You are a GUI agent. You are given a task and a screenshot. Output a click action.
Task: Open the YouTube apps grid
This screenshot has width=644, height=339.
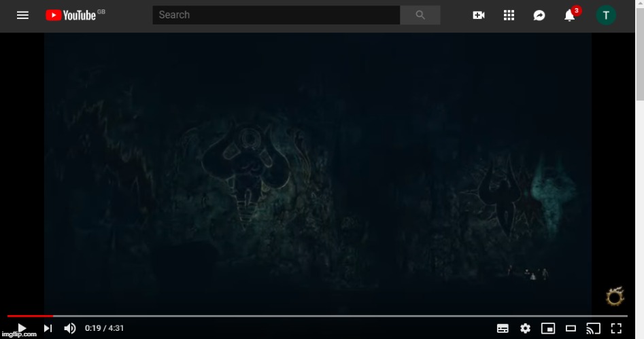(509, 15)
